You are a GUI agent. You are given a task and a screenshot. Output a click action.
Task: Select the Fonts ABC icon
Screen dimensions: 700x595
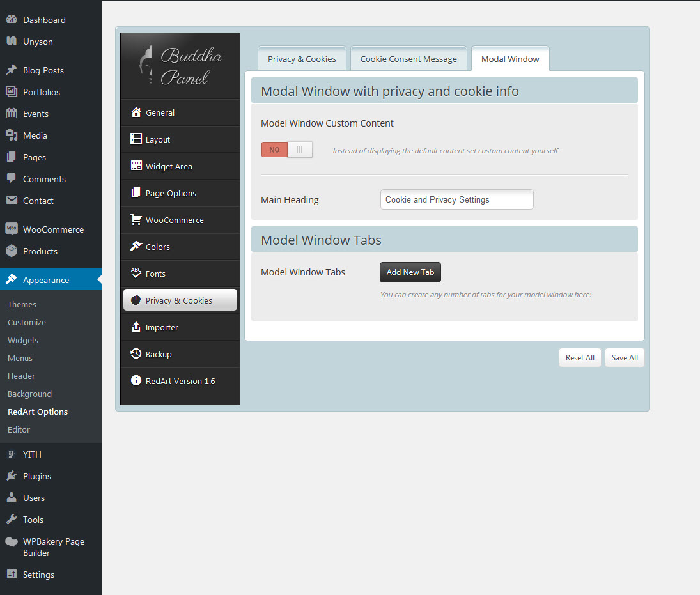136,274
